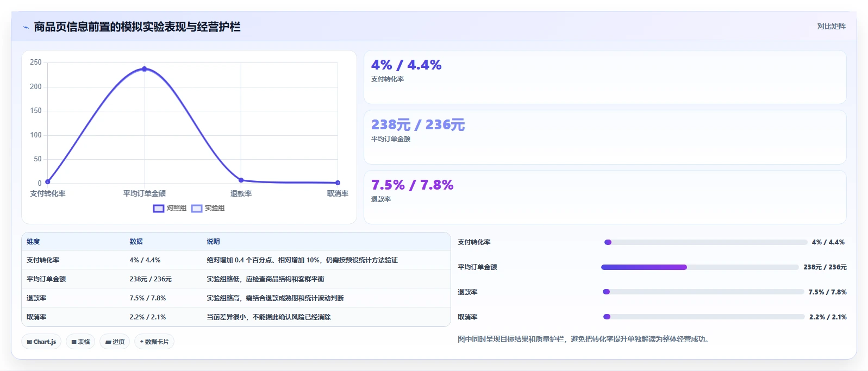The width and height of the screenshot is (868, 371).
Task: Click the note beginning 当前差异很小
Action: click(268, 317)
